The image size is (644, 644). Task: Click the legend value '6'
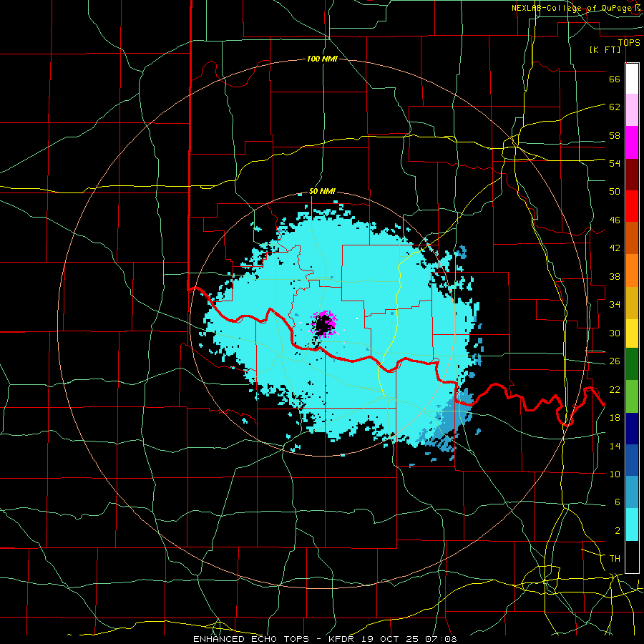coord(617,502)
